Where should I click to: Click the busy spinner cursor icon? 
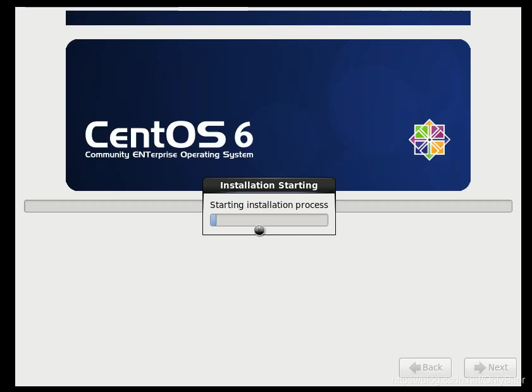[259, 230]
